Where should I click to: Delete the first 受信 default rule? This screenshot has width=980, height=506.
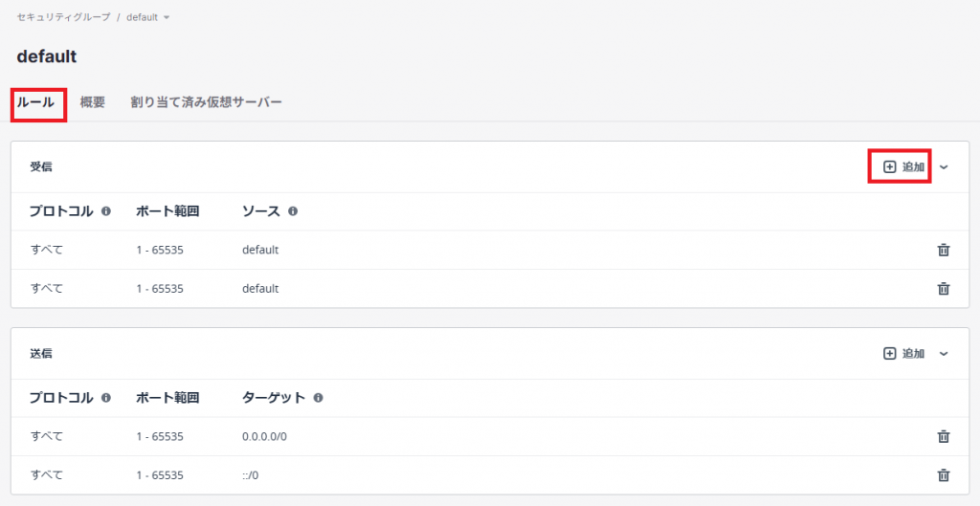(943, 250)
